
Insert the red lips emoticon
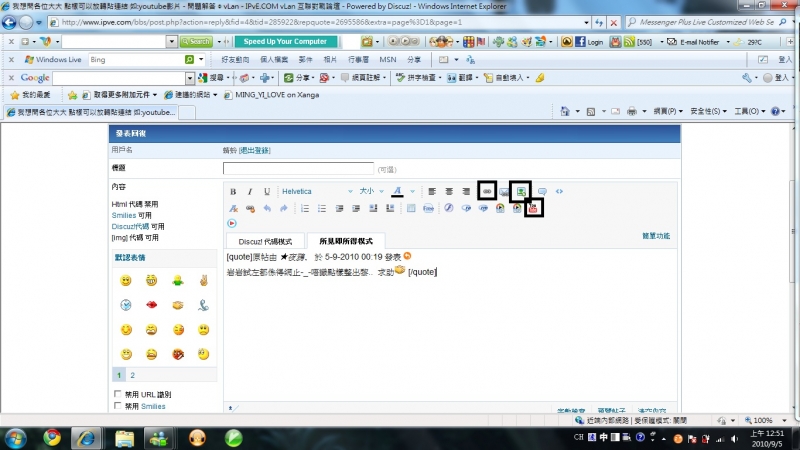point(152,305)
